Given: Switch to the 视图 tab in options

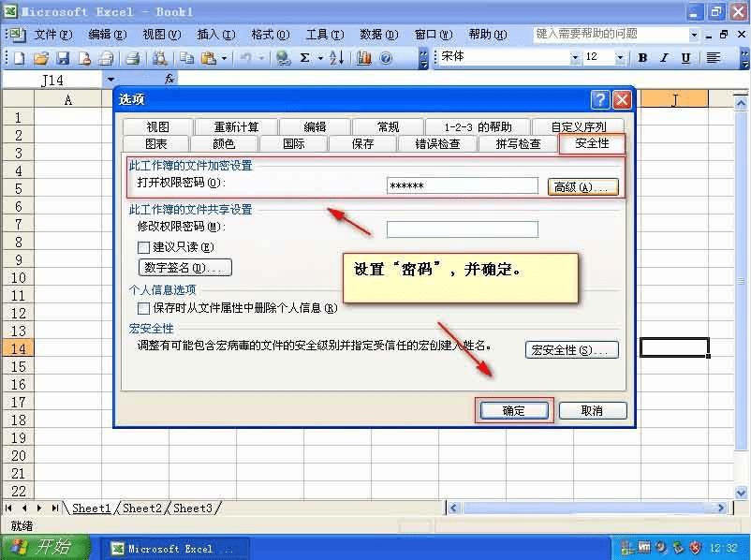Looking at the screenshot, I should coord(157,127).
